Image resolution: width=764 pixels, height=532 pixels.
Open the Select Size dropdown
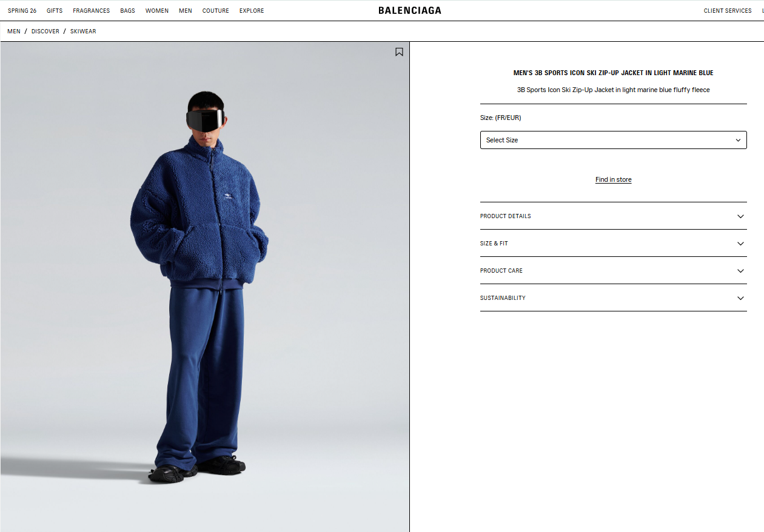613,140
